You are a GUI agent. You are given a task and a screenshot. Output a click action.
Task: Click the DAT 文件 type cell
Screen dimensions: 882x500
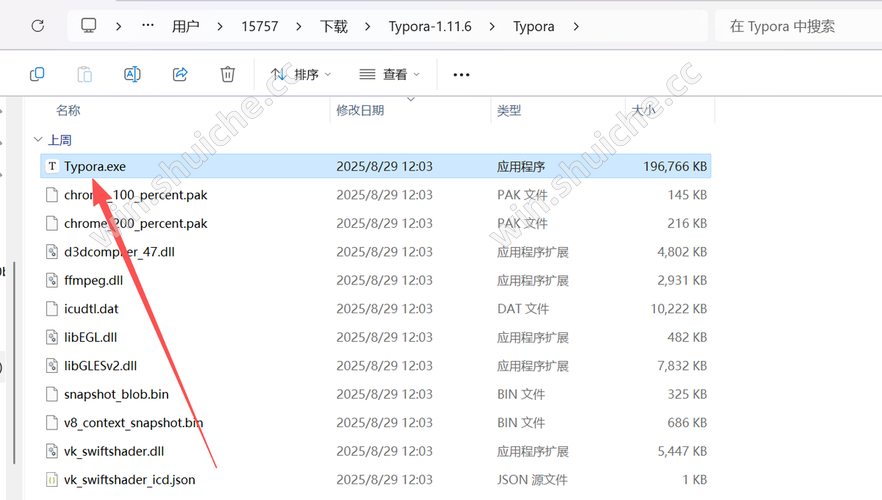coord(523,309)
